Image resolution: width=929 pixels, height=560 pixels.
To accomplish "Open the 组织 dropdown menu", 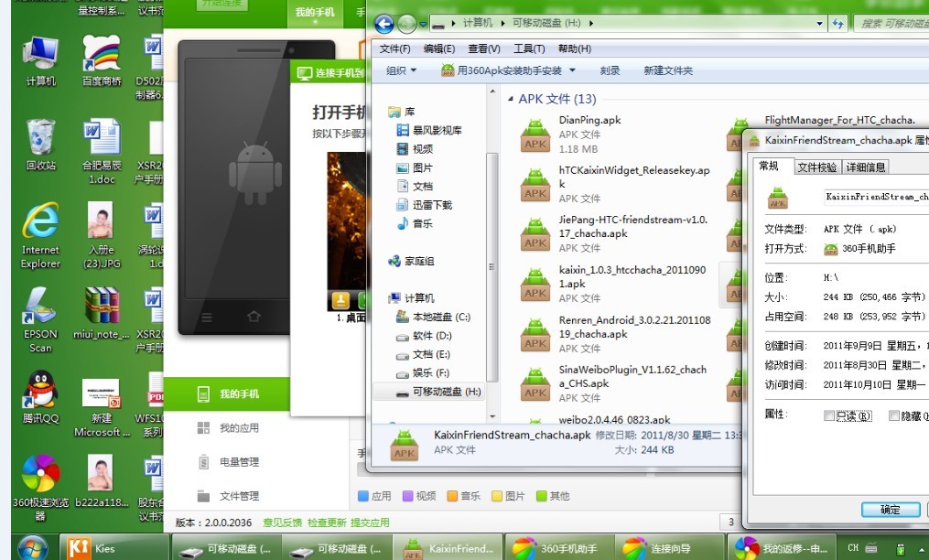I will coord(394,70).
